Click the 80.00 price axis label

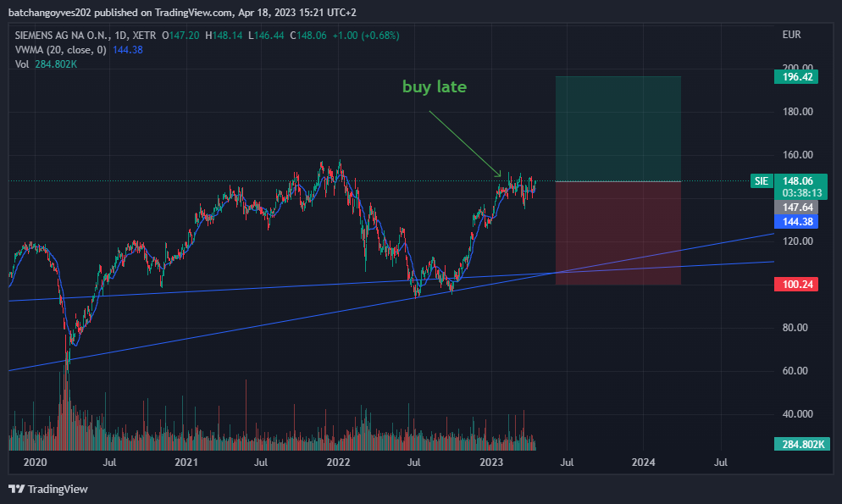pyautogui.click(x=795, y=328)
